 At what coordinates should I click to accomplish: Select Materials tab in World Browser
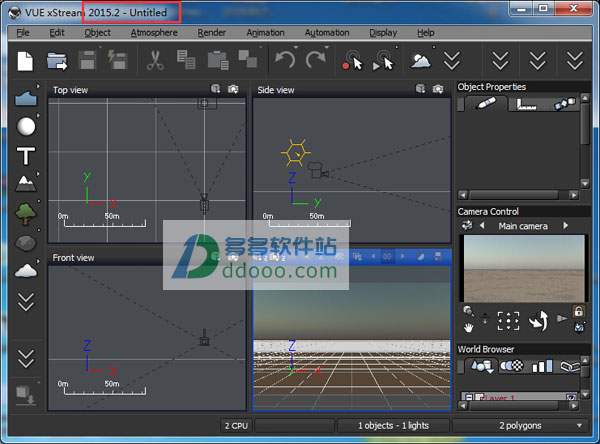tap(512, 366)
